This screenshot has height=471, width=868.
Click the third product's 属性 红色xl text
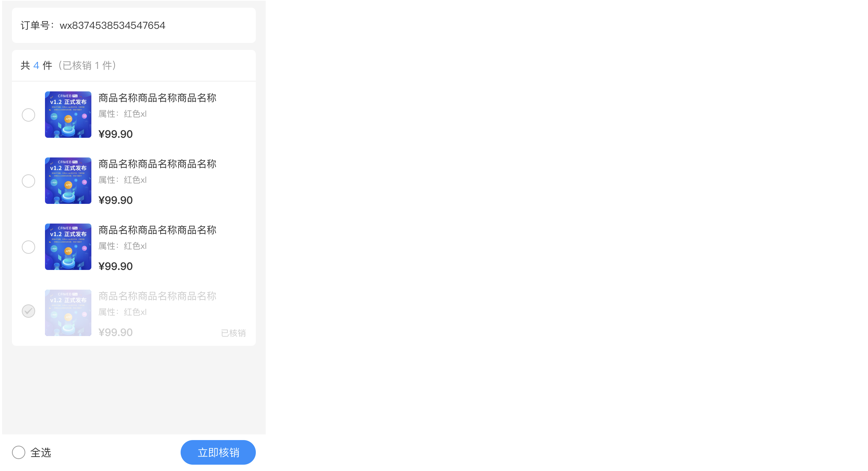122,246
